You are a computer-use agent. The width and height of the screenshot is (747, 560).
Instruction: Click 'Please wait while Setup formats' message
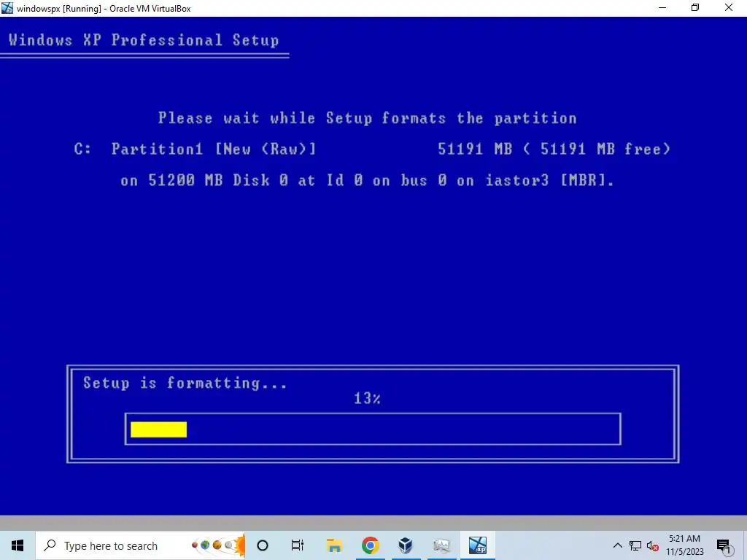(368, 118)
